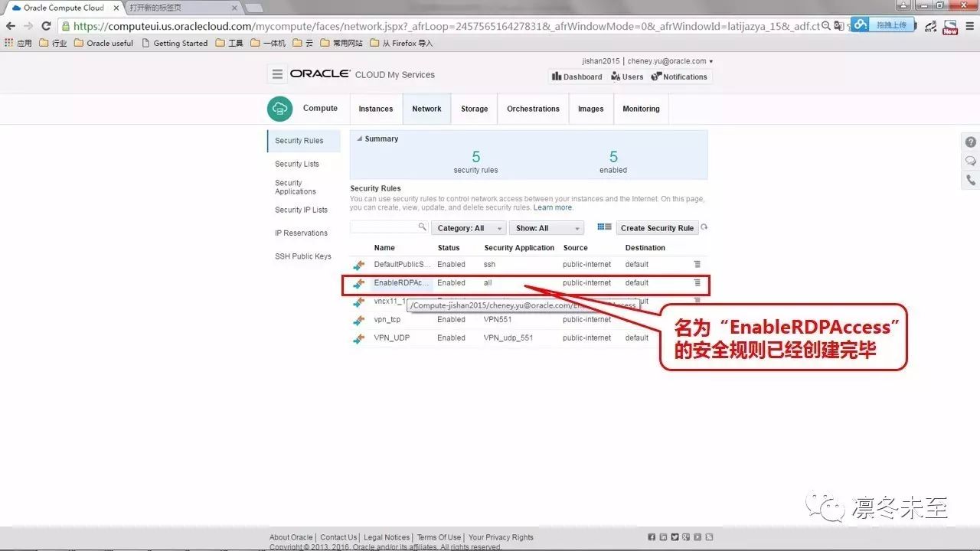Open the apps shortcut in bookmarks bar
The image size is (980, 551).
click(18, 43)
